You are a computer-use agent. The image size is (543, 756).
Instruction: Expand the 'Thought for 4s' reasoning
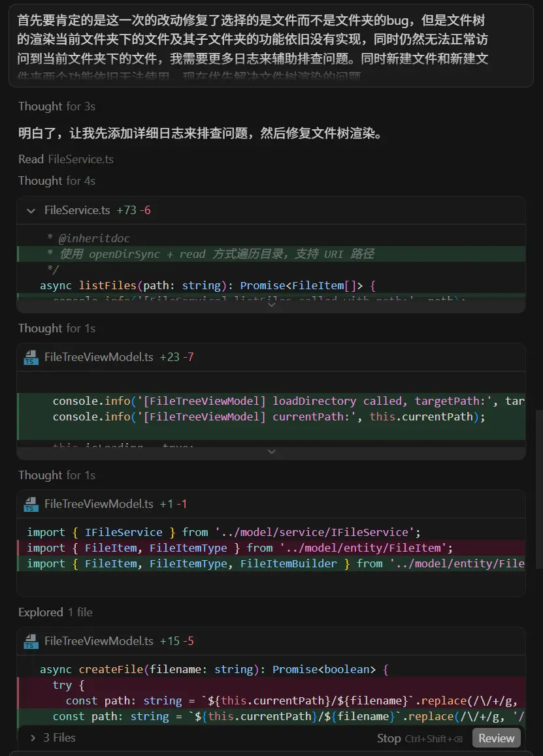coord(57,181)
